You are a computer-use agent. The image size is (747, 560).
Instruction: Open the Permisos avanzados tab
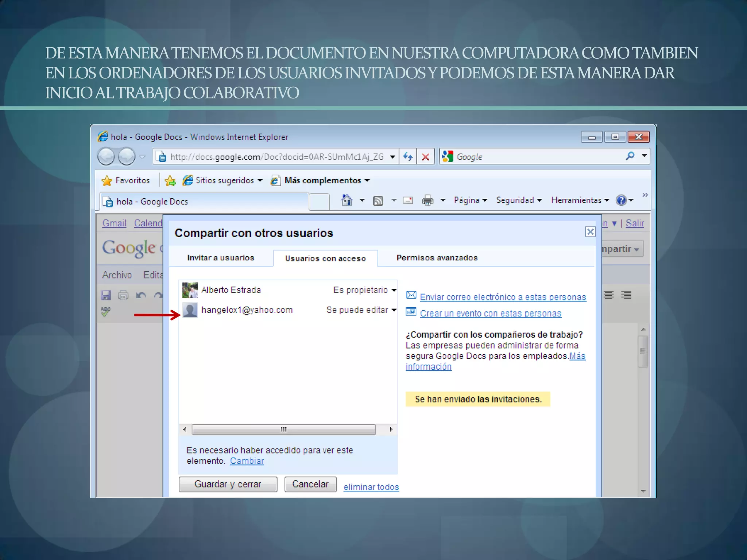pyautogui.click(x=437, y=258)
